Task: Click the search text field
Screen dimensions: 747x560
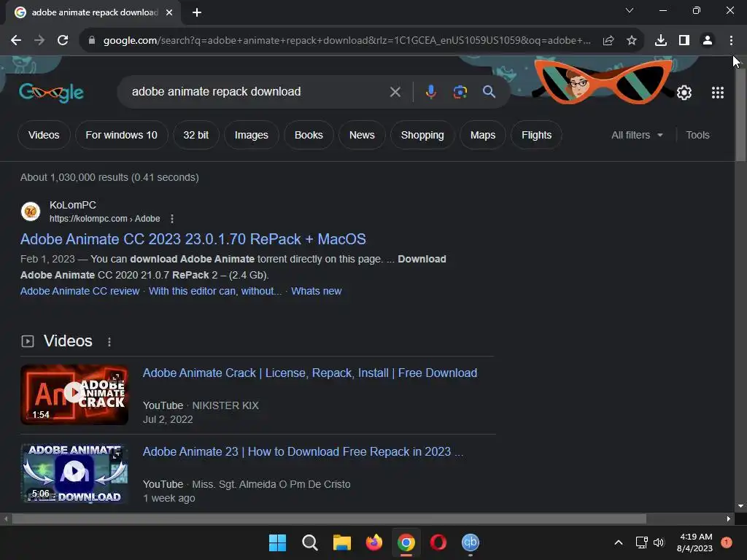Action: coord(258,91)
